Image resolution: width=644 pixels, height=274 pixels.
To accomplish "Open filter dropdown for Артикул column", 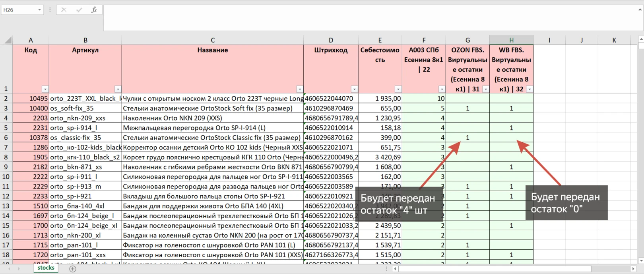I will [118, 89].
